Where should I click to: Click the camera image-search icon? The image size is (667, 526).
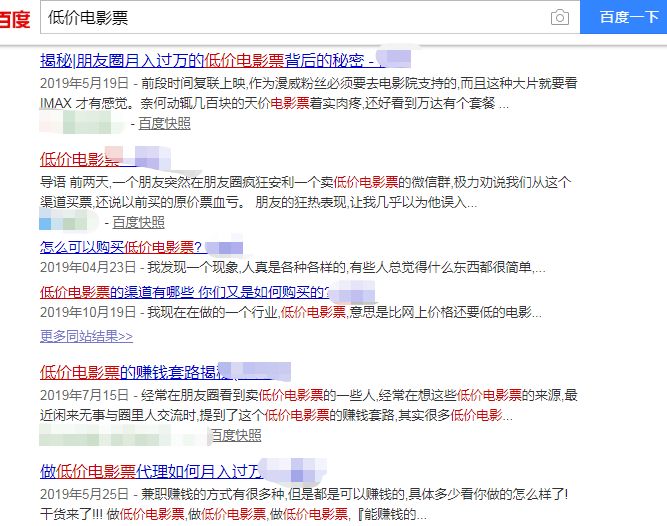click(x=559, y=17)
